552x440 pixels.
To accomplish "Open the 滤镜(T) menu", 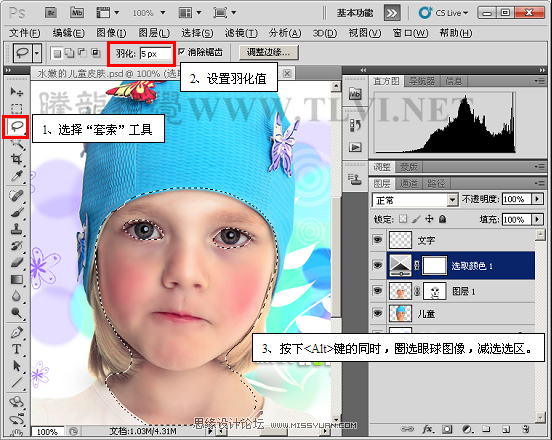I will pos(241,33).
